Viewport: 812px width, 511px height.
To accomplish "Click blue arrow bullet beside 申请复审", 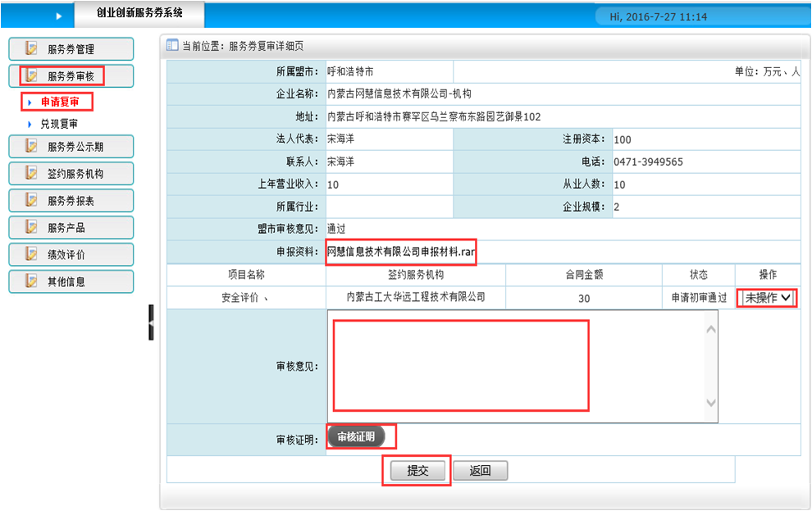I will tap(30, 103).
